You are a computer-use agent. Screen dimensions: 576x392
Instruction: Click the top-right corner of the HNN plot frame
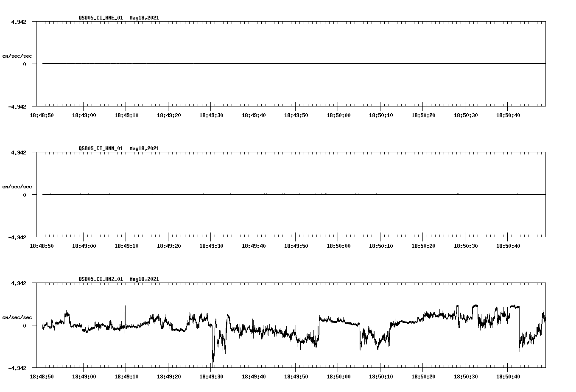(x=545, y=151)
